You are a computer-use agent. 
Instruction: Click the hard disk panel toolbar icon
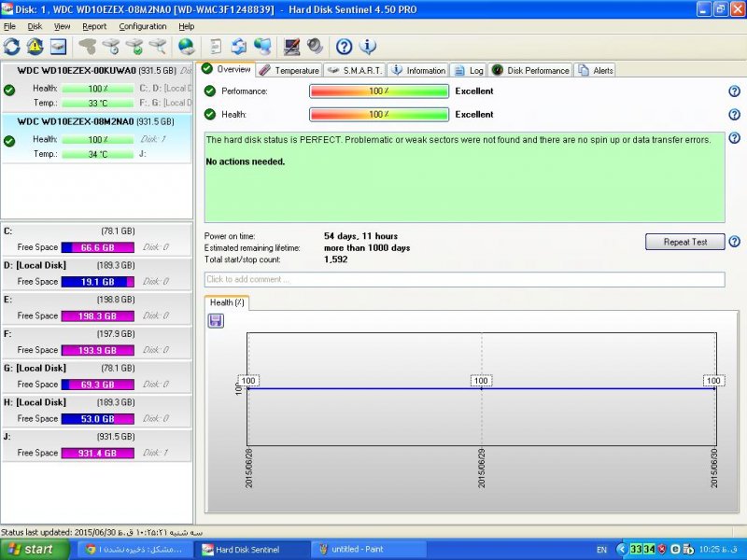pyautogui.click(x=58, y=47)
